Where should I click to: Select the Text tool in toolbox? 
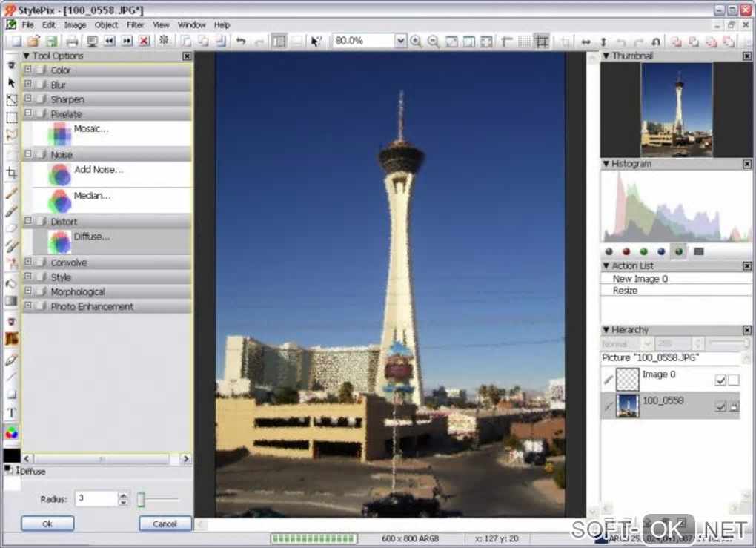(x=11, y=412)
